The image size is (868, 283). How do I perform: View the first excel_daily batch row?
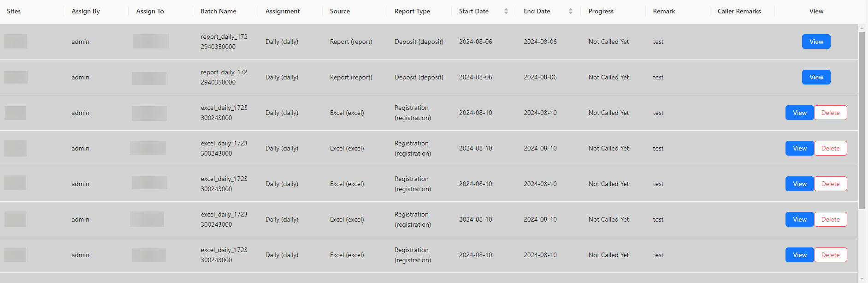tap(799, 112)
